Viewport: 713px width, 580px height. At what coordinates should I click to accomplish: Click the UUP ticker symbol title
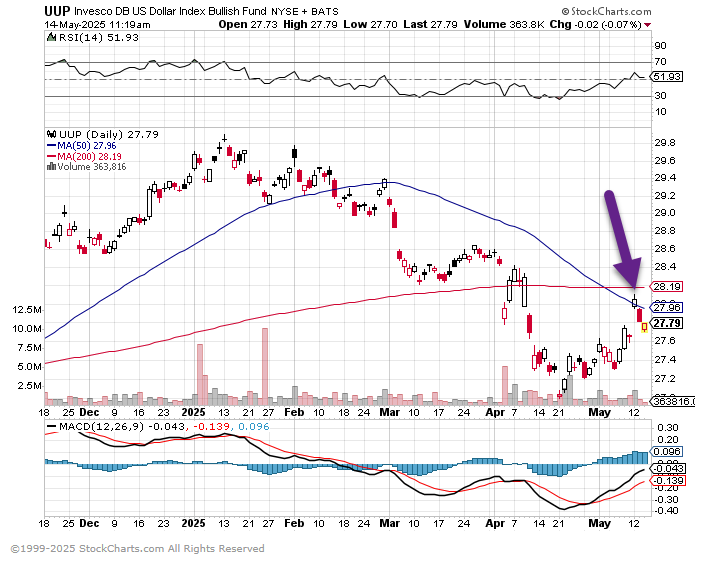click(x=57, y=11)
